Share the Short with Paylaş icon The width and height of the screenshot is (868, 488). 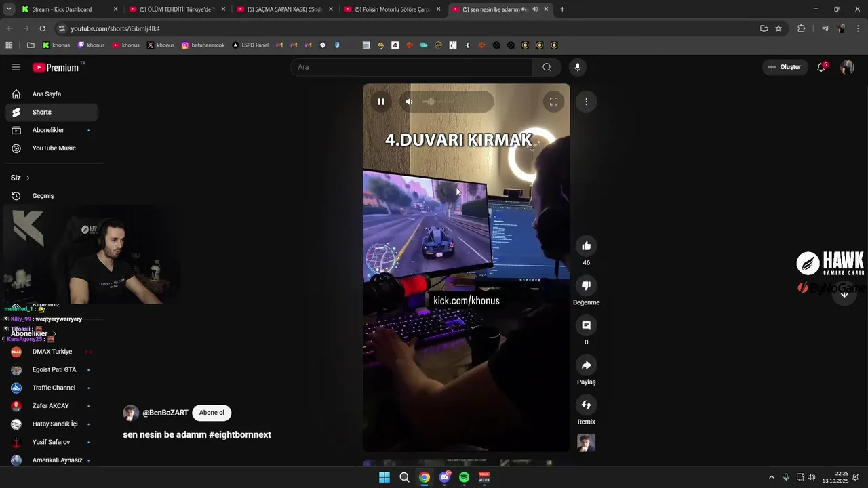click(x=587, y=365)
